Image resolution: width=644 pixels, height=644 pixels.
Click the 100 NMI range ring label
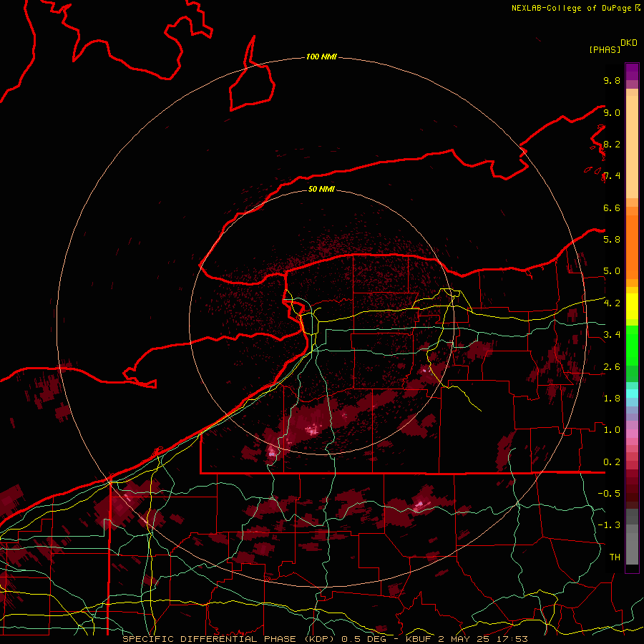click(x=321, y=57)
